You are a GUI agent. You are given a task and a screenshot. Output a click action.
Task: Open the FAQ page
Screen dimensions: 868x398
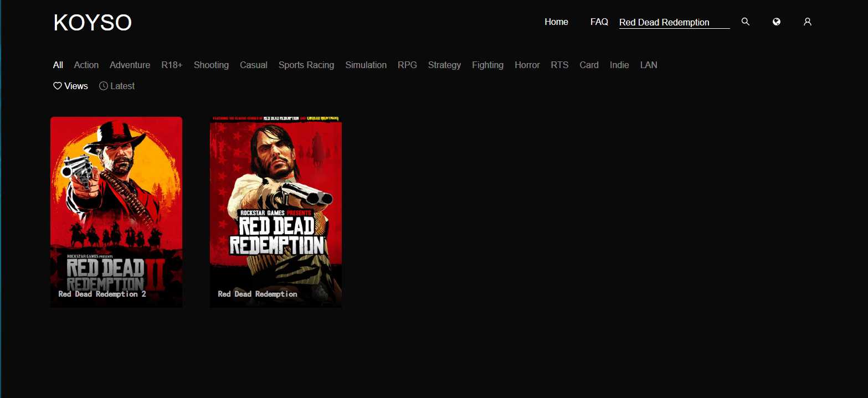(x=599, y=22)
